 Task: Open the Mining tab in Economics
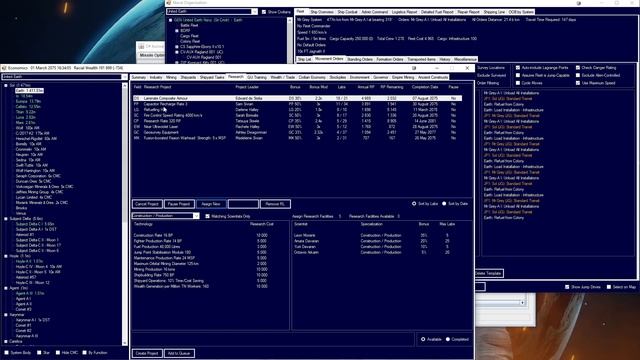click(171, 77)
